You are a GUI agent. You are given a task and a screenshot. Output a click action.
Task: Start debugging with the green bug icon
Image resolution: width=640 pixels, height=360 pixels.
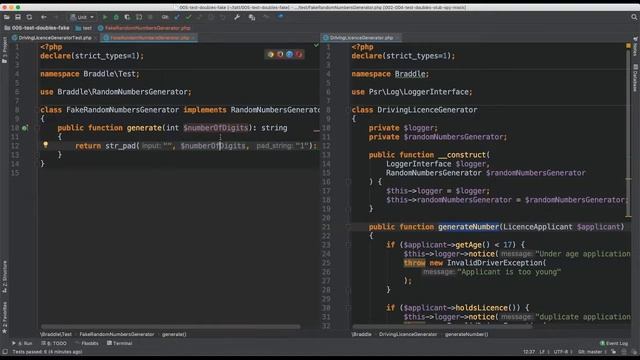[x=116, y=17]
